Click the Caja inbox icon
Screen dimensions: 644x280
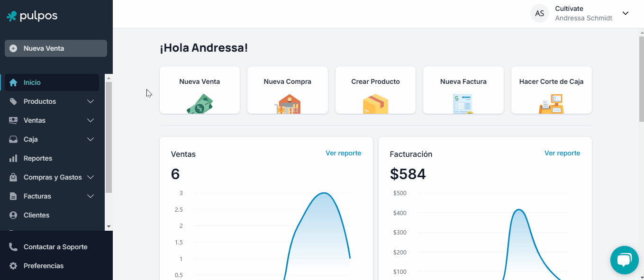pyautogui.click(x=13, y=139)
